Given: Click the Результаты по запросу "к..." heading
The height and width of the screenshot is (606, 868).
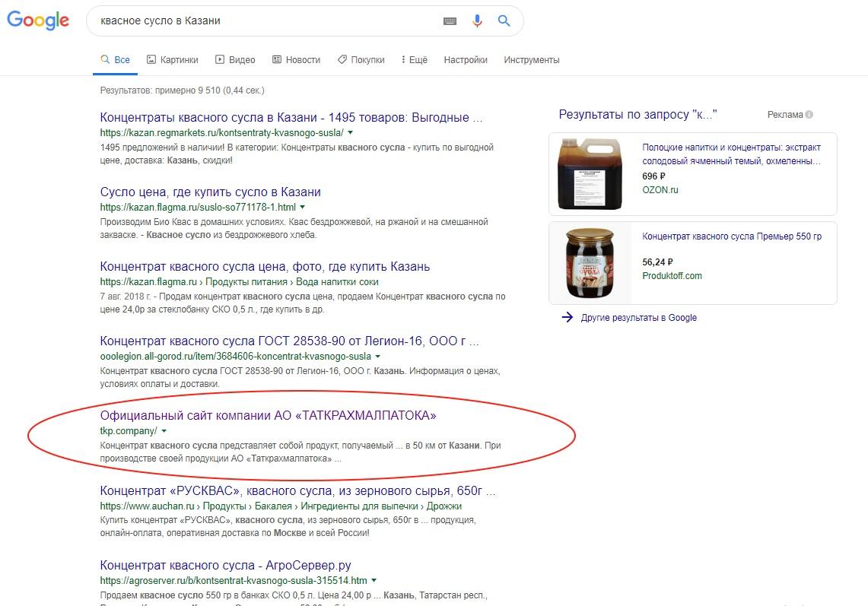Looking at the screenshot, I should (x=637, y=115).
